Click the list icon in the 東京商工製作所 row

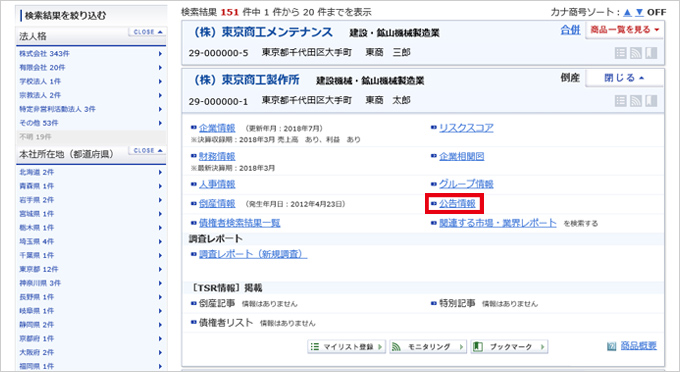pyautogui.click(x=621, y=101)
